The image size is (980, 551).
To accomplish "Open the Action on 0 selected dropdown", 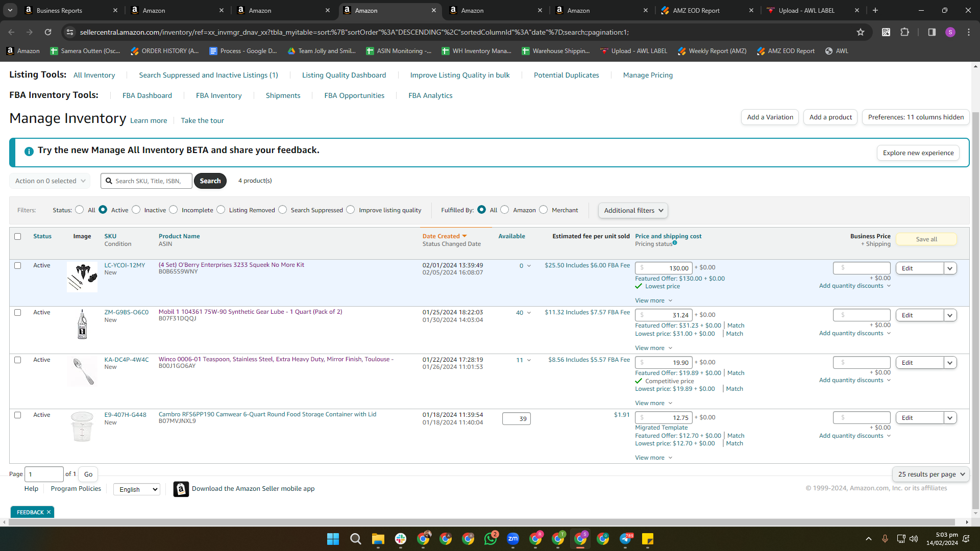I will click(50, 181).
